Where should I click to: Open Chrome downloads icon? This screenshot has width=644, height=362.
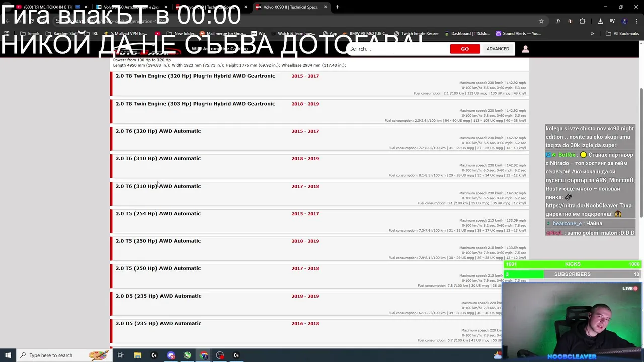[600, 21]
